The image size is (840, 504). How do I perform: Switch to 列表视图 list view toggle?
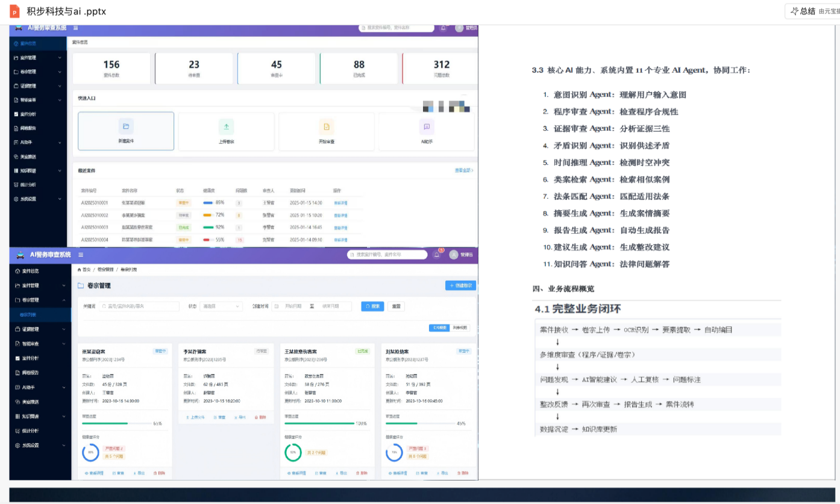tap(459, 328)
